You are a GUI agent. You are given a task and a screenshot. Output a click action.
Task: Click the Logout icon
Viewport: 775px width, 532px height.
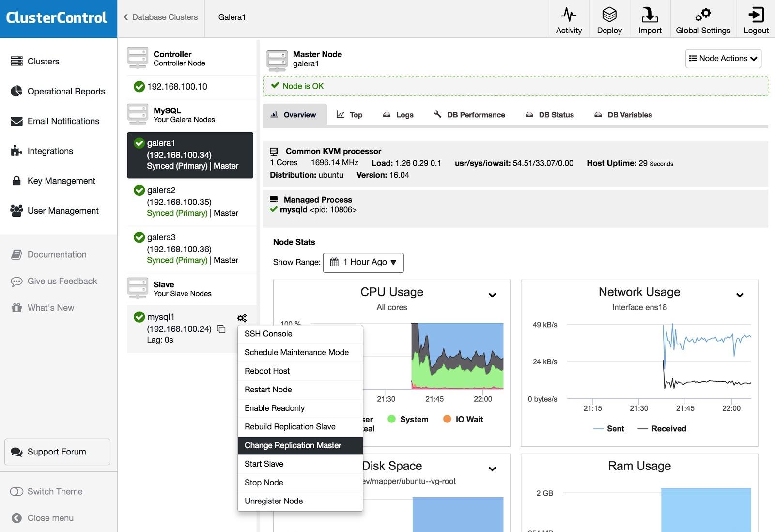756,15
